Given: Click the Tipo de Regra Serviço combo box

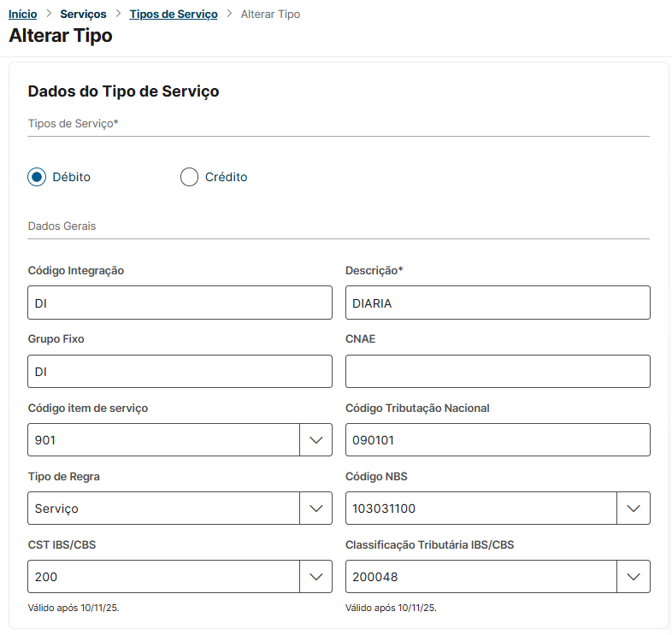Looking at the screenshot, I should tap(163, 509).
